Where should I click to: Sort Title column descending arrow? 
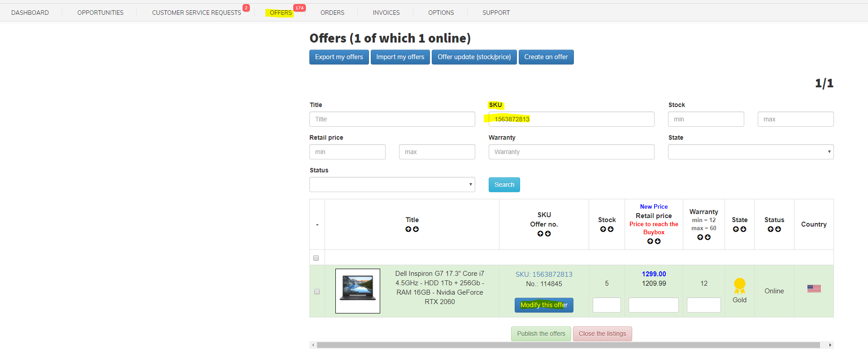click(x=416, y=229)
